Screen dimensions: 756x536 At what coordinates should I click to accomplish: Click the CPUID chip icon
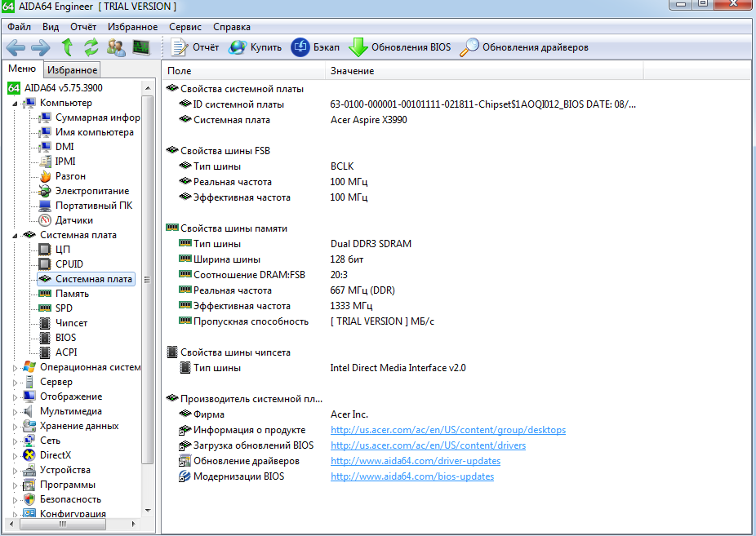[x=45, y=264]
